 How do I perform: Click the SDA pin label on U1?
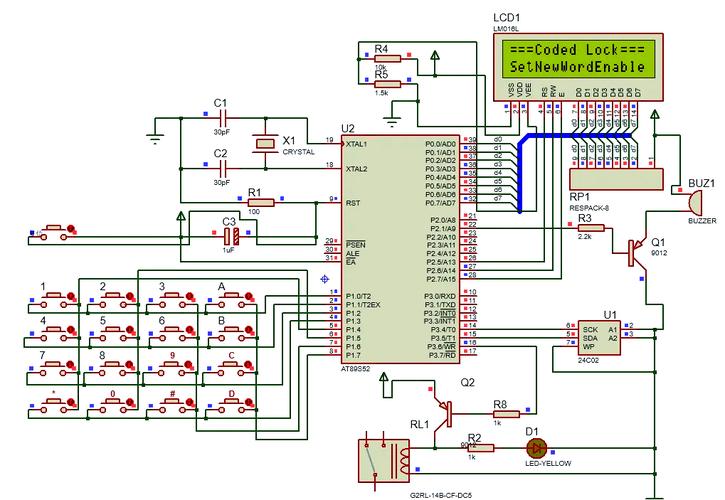590,338
